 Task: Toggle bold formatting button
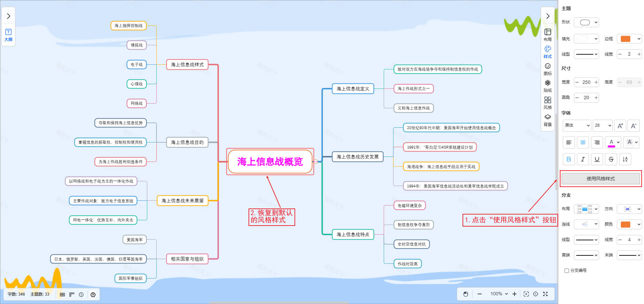[x=569, y=159]
